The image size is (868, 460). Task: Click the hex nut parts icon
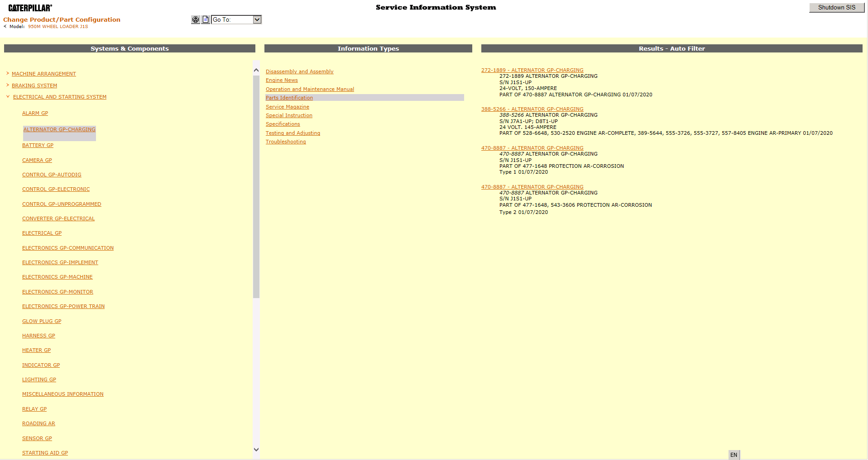pyautogui.click(x=196, y=19)
